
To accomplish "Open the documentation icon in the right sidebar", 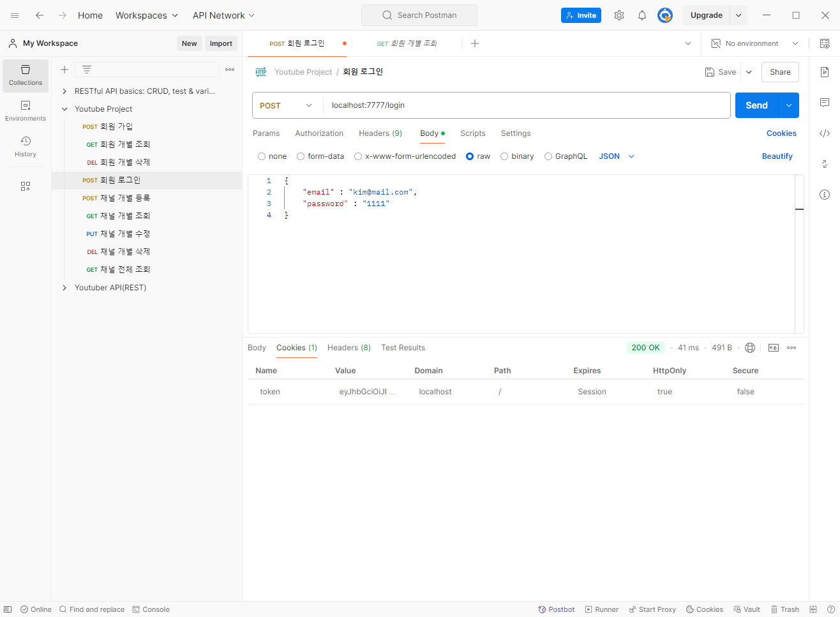I will [825, 72].
